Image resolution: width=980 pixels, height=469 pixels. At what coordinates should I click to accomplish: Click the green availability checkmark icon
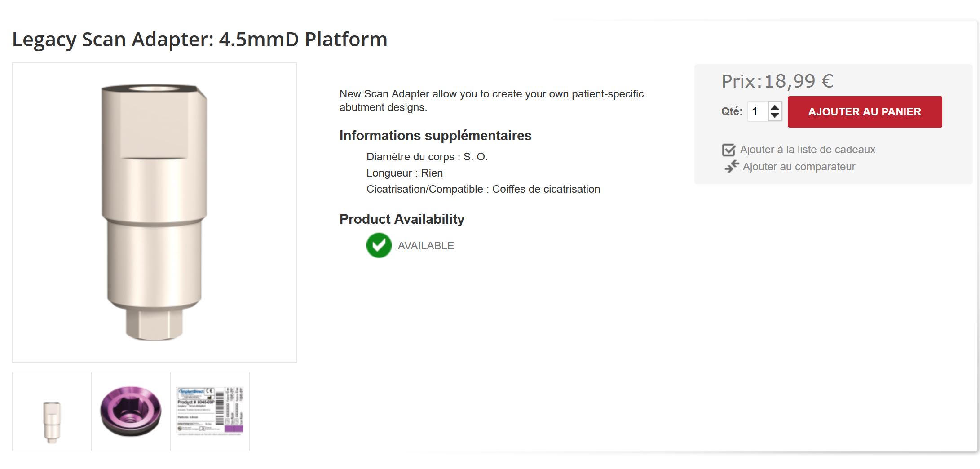coord(379,245)
